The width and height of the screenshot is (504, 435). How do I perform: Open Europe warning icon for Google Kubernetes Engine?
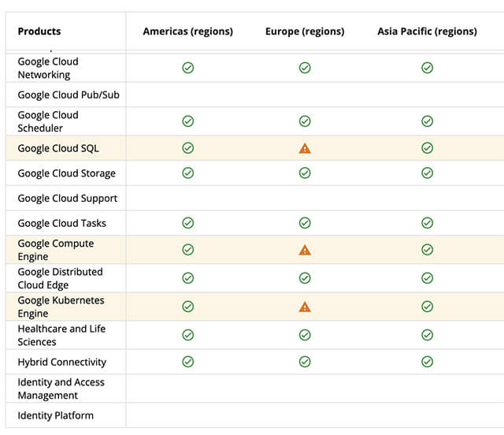pyautogui.click(x=305, y=307)
